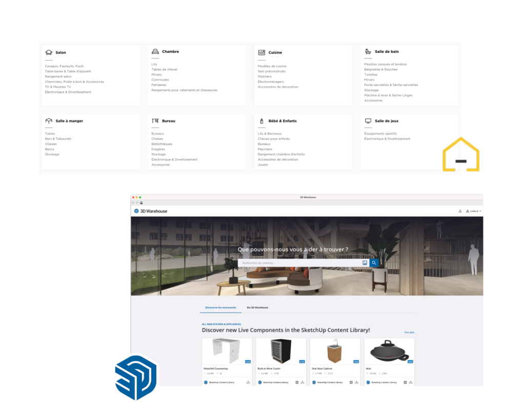
Task: Click the Chambre bed category icon
Action: coord(155,51)
